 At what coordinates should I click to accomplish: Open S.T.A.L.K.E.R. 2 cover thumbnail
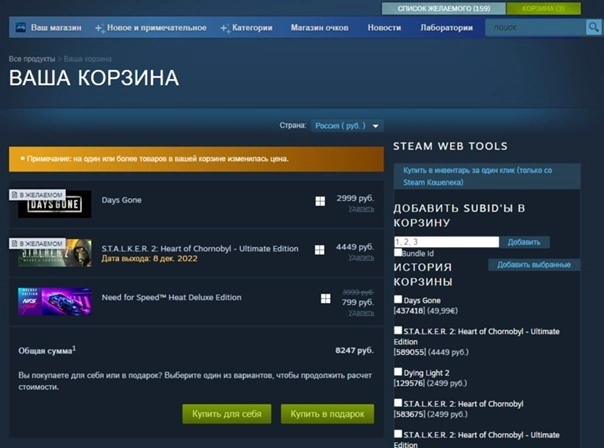(55, 253)
